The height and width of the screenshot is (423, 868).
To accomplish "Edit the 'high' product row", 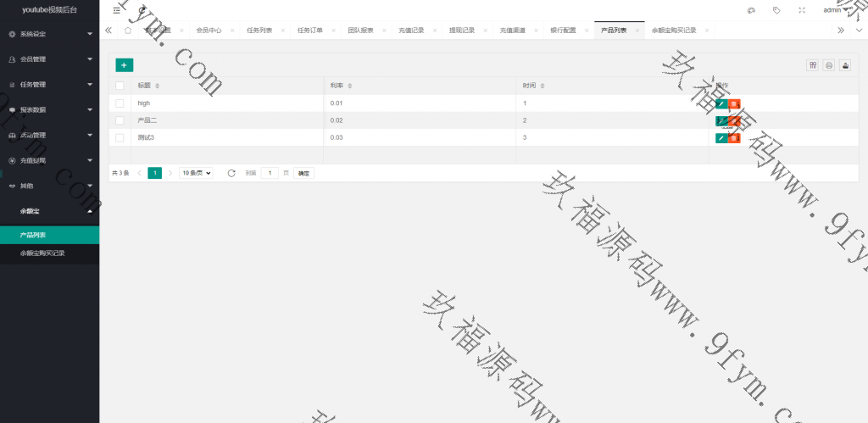I will tap(721, 103).
